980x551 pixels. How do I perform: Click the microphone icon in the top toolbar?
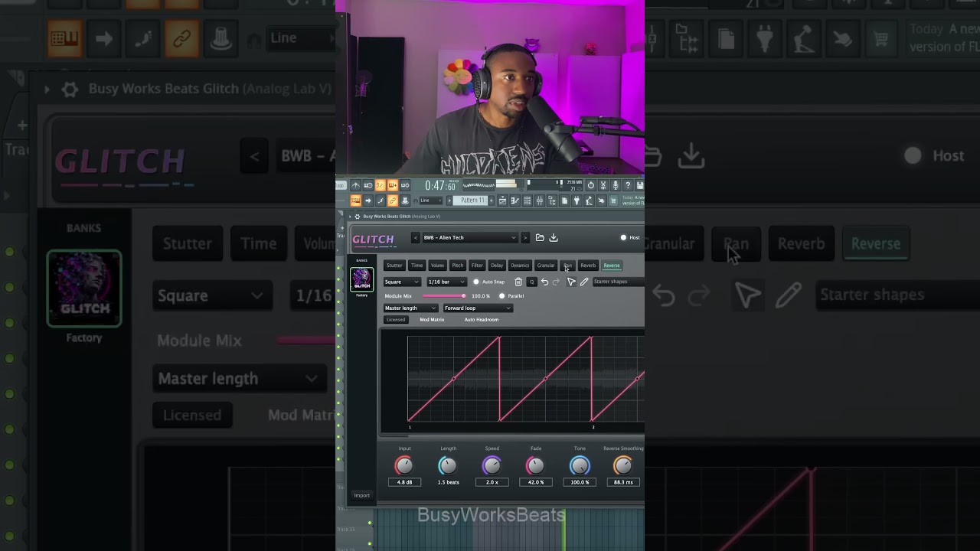point(616,185)
